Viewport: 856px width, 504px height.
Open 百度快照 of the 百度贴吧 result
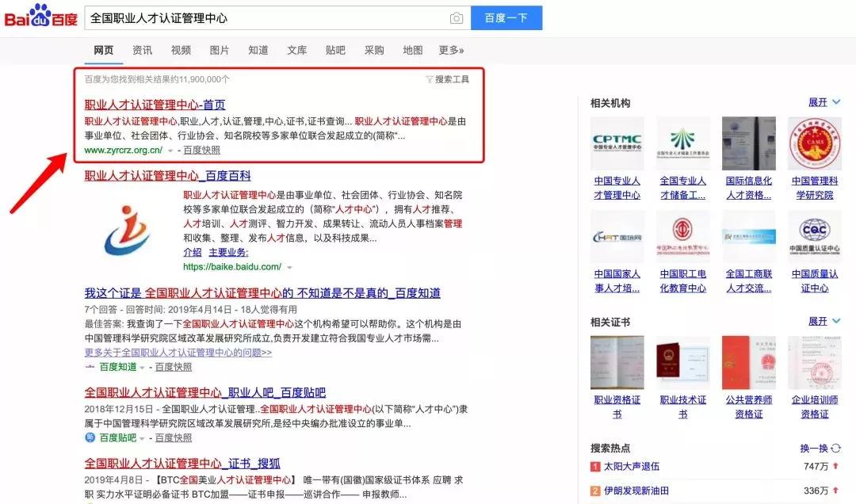point(173,437)
